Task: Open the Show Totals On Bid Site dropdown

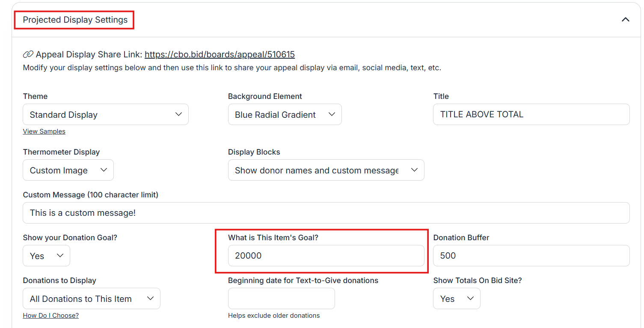Action: tap(457, 298)
